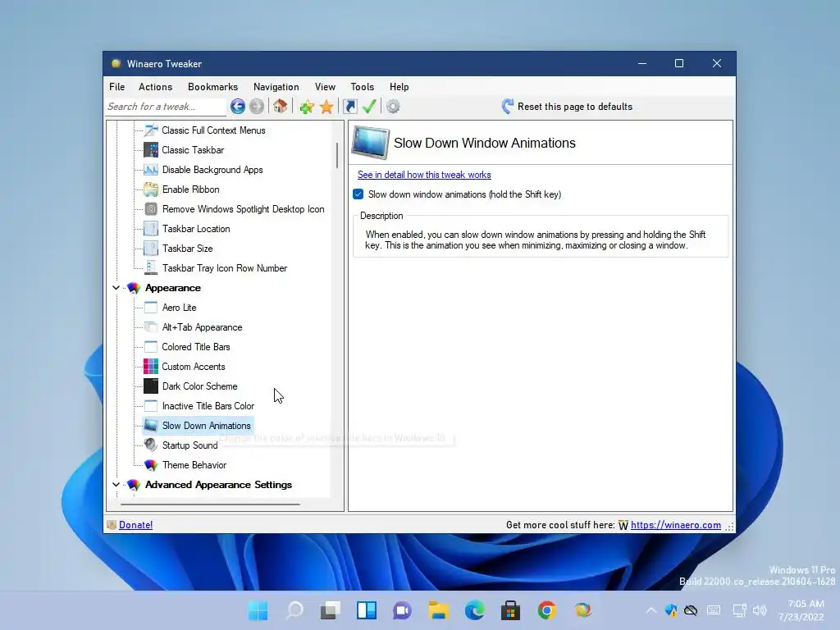840x630 pixels.
Task: Open Microsoft Store from taskbar
Action: click(x=510, y=610)
